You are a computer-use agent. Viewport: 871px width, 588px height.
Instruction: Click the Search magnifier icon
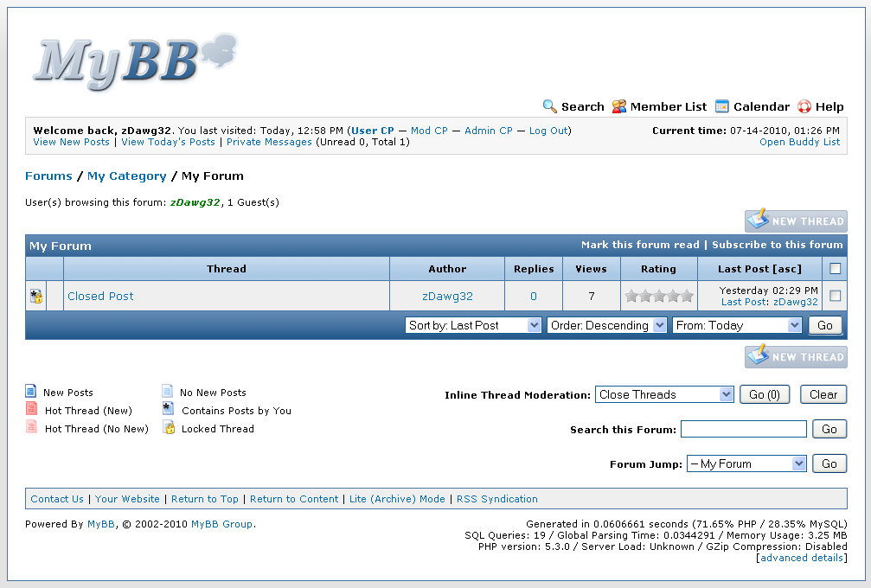point(550,106)
